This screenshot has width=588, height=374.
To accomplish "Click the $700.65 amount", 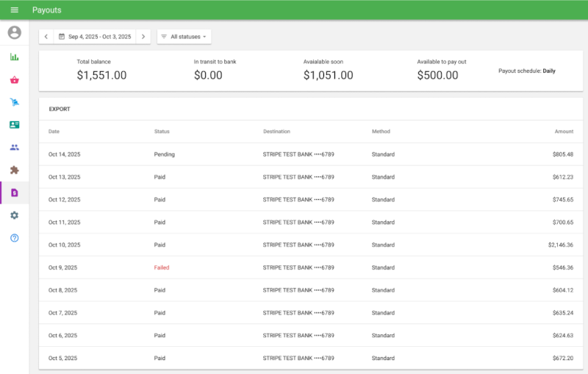I will tap(563, 222).
